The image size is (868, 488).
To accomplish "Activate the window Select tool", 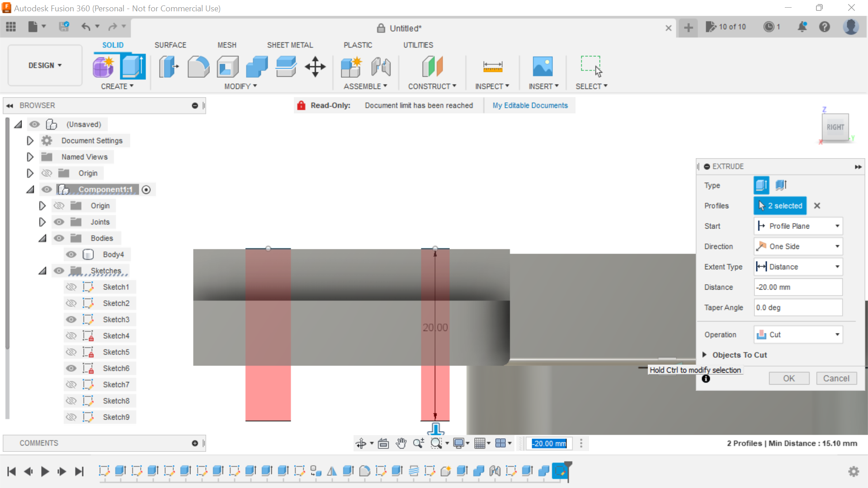I will pyautogui.click(x=591, y=67).
